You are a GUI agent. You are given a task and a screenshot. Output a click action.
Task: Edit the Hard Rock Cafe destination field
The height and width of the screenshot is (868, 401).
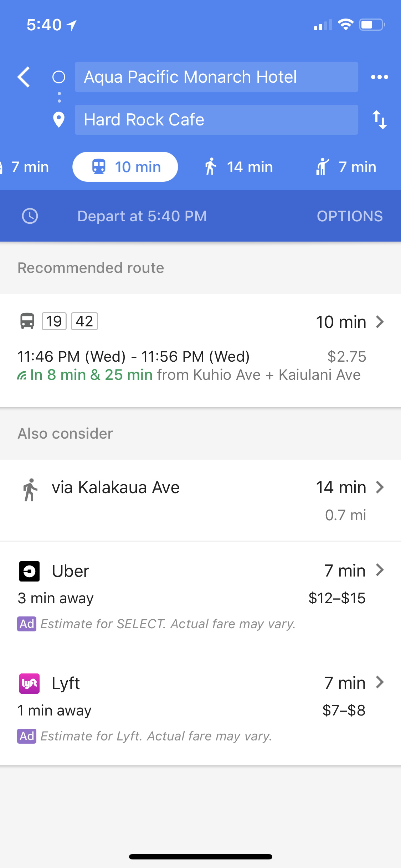[216, 120]
